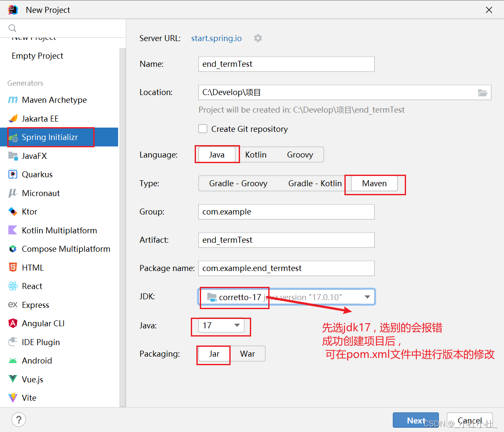Viewport: 504px width, 432px height.
Task: Click the Package name field
Action: click(x=286, y=268)
